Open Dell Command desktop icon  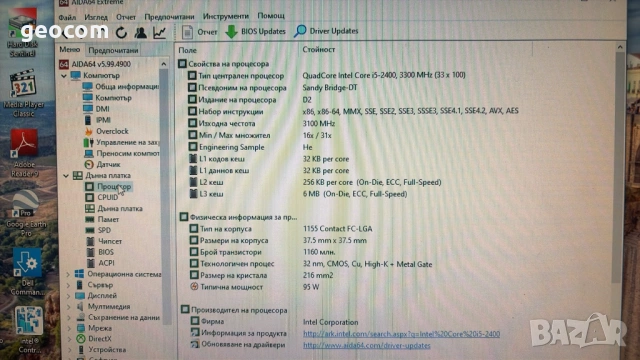pos(27,272)
